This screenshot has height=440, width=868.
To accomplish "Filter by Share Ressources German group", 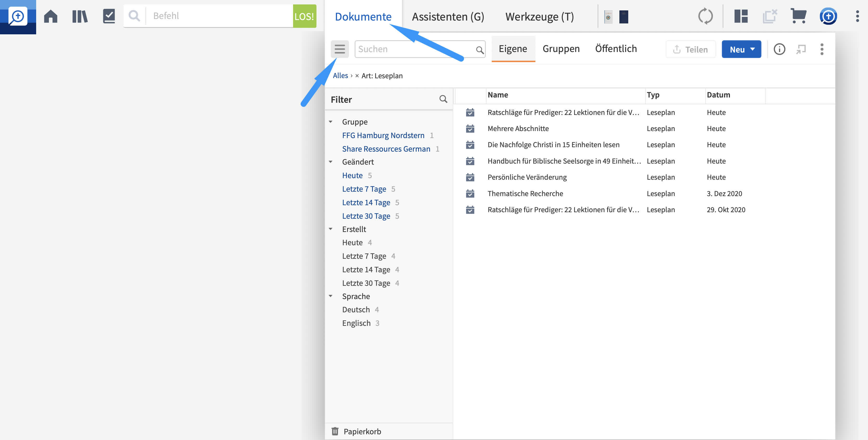I will pos(386,149).
